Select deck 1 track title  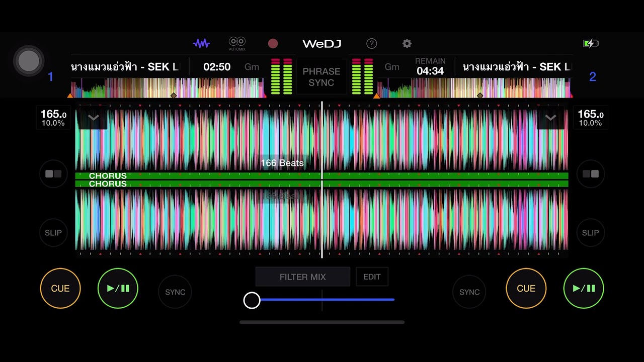[125, 67]
